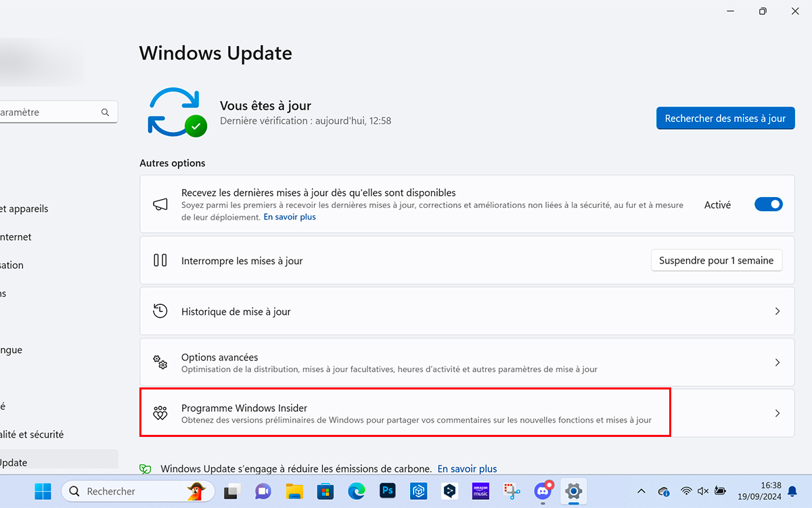The height and width of the screenshot is (508, 812).
Task: Click the pause icon beside Interrompre les mises à jour
Action: [160, 260]
